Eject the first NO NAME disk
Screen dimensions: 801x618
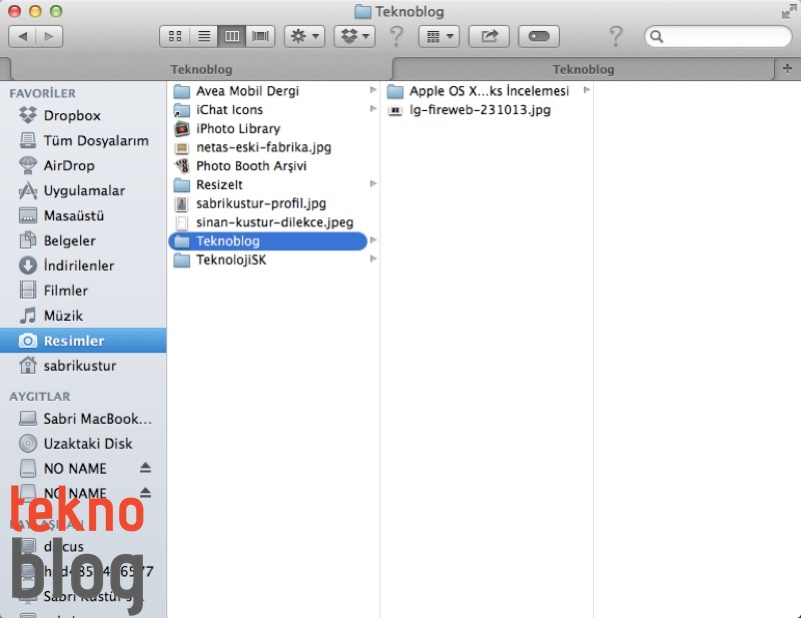145,468
